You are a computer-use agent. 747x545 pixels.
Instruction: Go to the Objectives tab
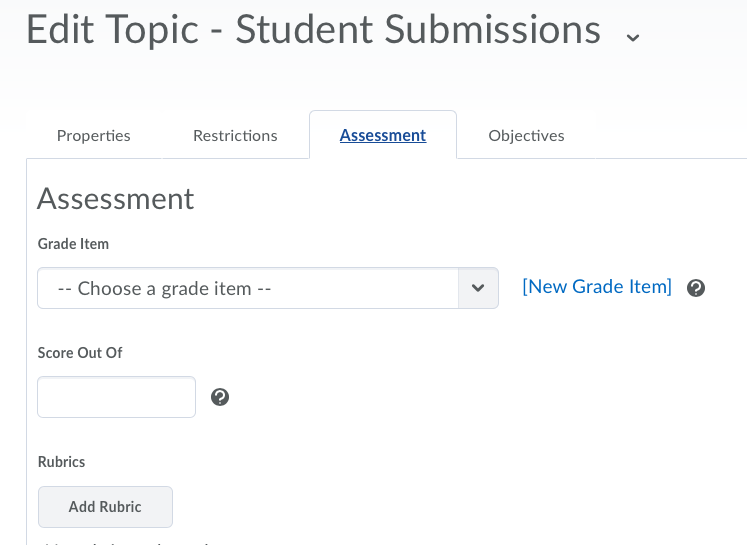pos(526,136)
